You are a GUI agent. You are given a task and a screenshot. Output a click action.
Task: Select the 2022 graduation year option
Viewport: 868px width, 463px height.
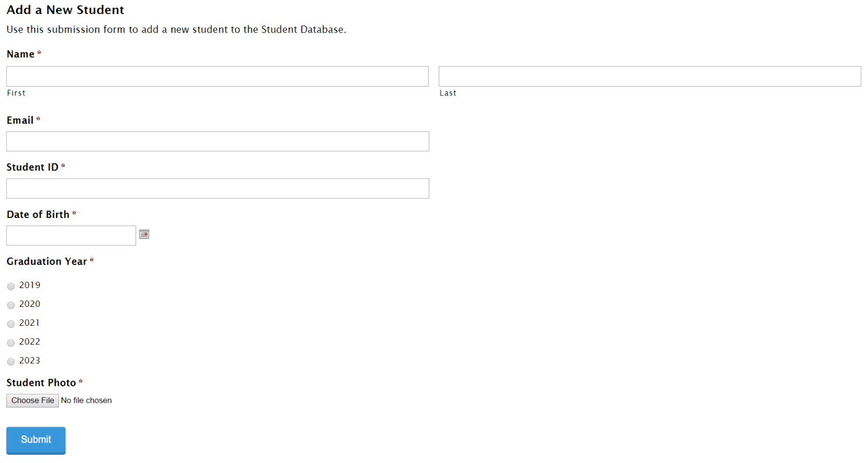click(x=11, y=342)
